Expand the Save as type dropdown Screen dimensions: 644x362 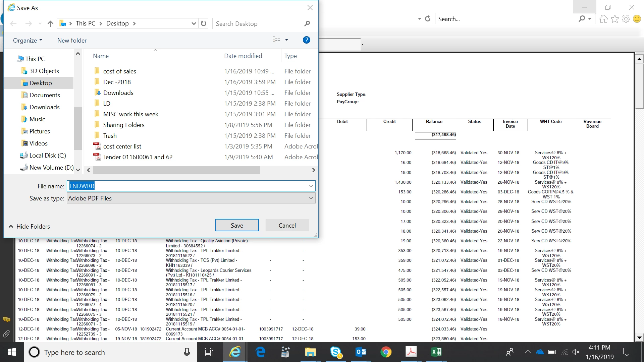coord(311,198)
